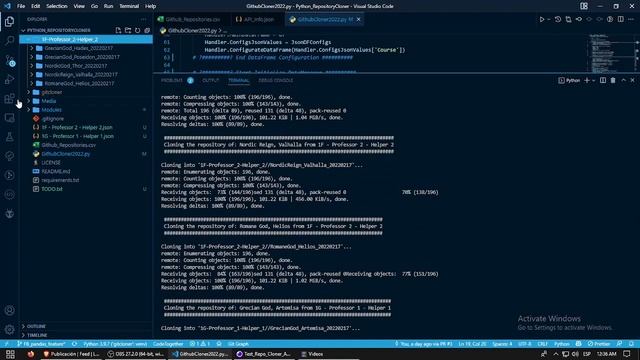Expand the Outline section
640x360 pixels.
[x=86, y=326]
